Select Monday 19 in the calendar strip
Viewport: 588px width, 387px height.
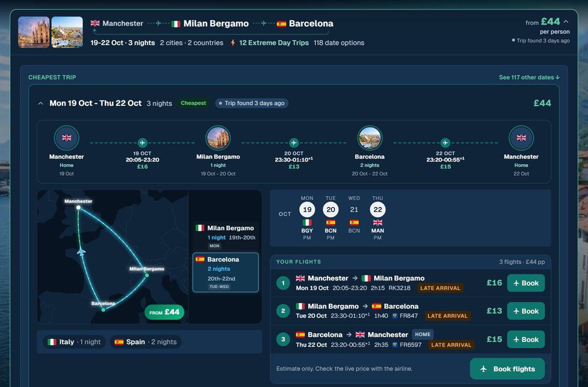[x=307, y=210]
